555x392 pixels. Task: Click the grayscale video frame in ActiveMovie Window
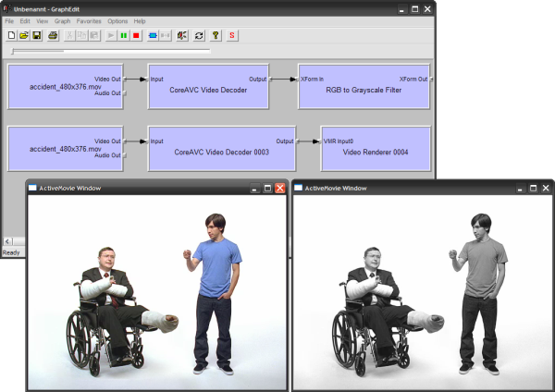click(x=424, y=292)
